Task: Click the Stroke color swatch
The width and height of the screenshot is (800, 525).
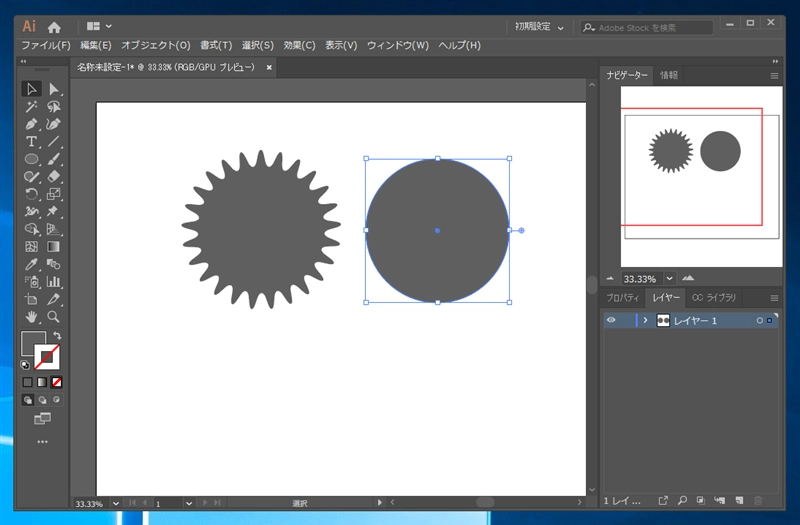Action: tap(46, 357)
